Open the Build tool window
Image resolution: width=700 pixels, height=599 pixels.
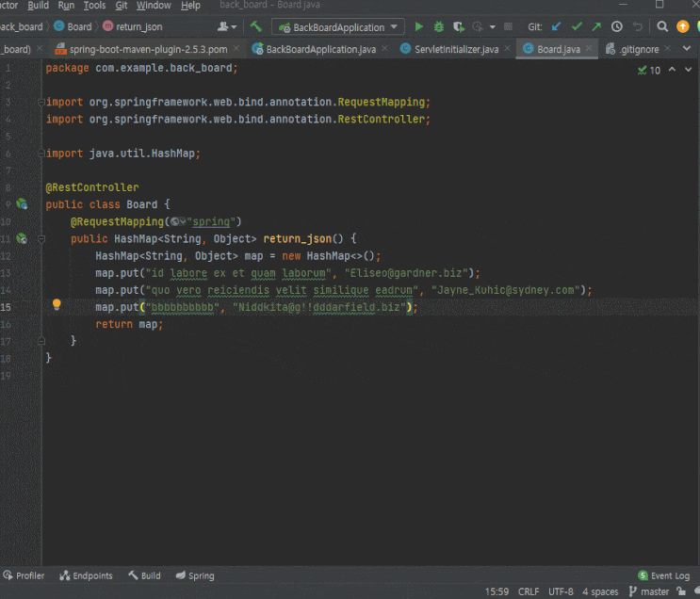(x=144, y=575)
